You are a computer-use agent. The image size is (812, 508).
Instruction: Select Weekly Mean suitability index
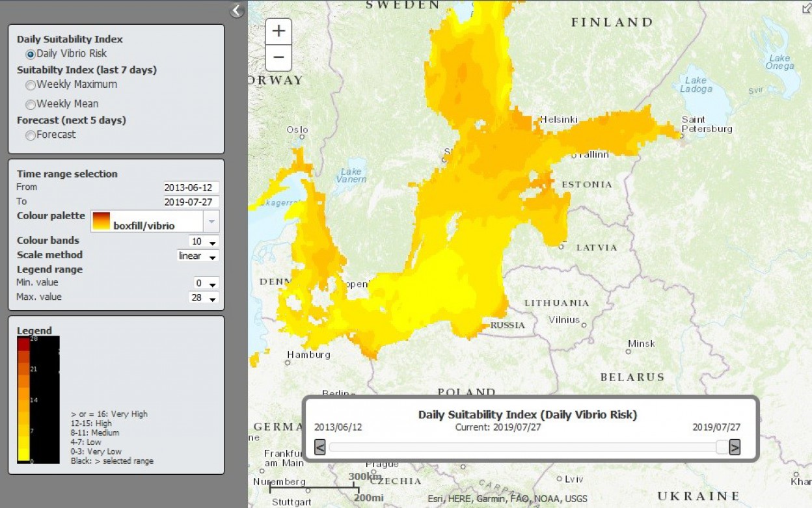tap(31, 104)
